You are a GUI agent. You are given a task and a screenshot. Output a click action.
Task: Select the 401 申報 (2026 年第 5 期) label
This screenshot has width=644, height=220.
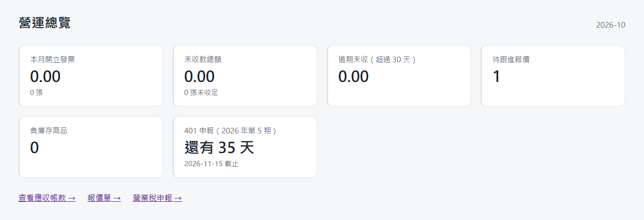pos(231,131)
